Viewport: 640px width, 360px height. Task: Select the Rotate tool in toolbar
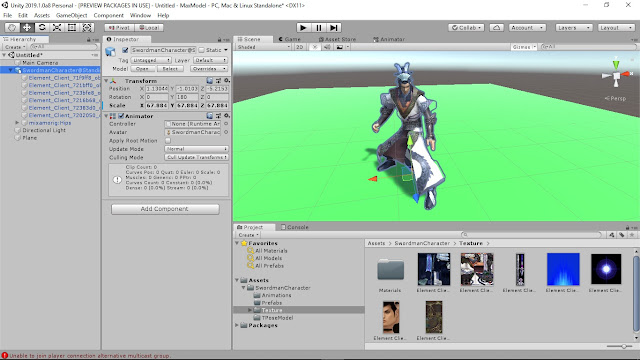point(42,27)
